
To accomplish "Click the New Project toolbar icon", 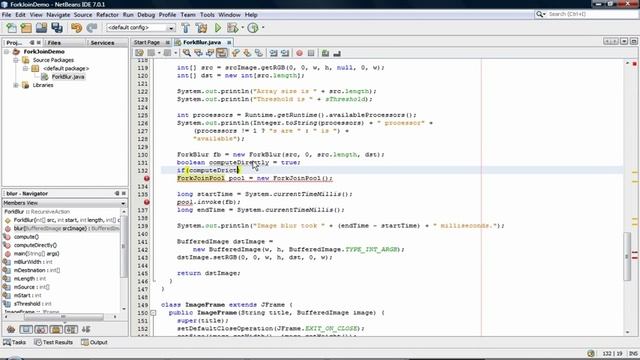I will pos(26,28).
